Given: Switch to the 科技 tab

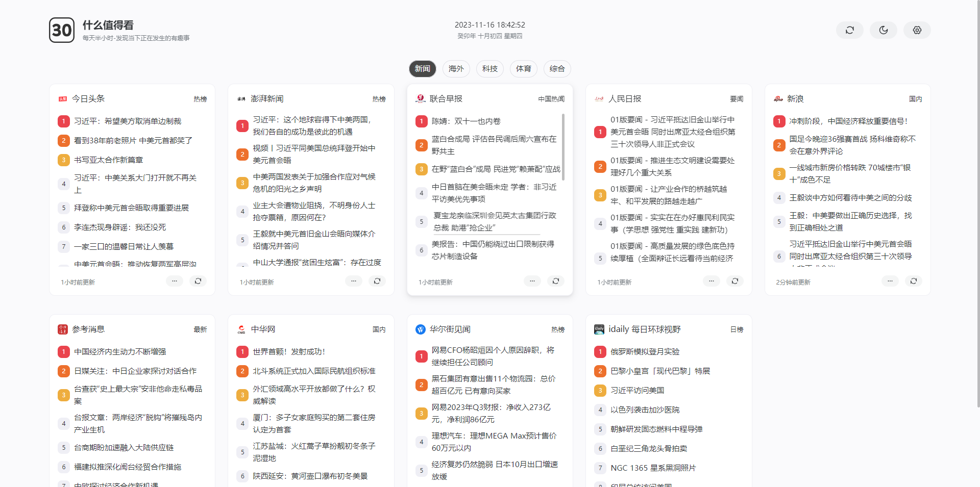Looking at the screenshot, I should pos(489,69).
